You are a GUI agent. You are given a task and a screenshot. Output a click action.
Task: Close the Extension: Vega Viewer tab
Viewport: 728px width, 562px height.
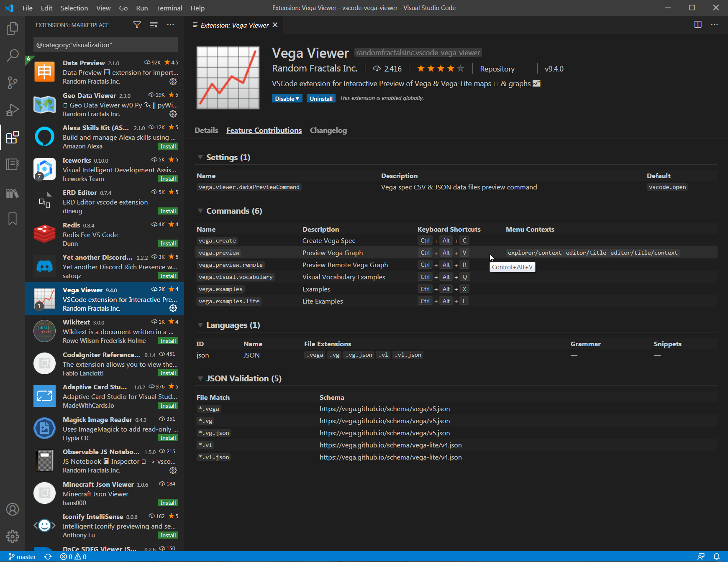coord(275,25)
